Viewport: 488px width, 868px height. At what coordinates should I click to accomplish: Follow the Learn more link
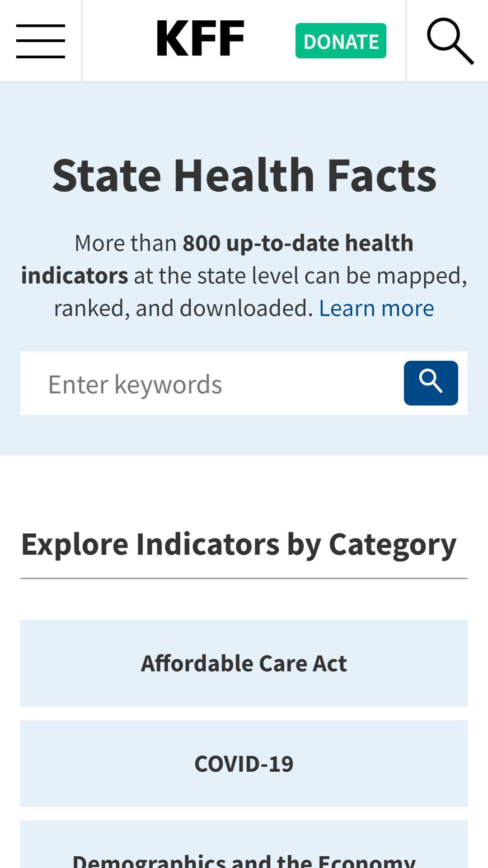(376, 308)
